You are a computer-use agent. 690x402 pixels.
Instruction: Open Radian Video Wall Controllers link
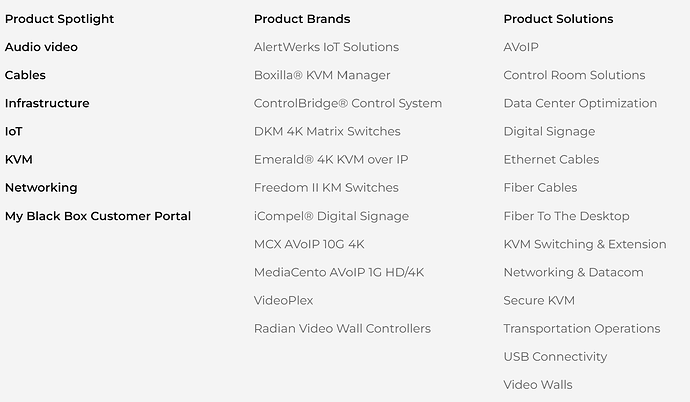pos(342,328)
